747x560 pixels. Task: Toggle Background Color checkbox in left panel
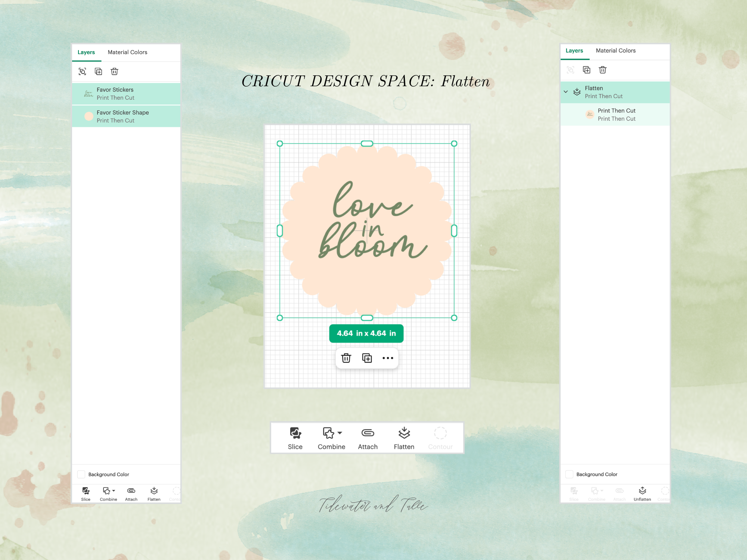pyautogui.click(x=81, y=475)
